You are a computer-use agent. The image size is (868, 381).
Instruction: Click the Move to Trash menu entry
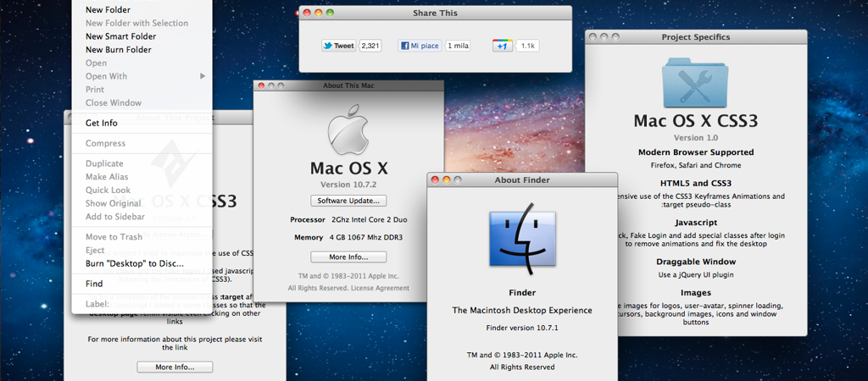114,237
